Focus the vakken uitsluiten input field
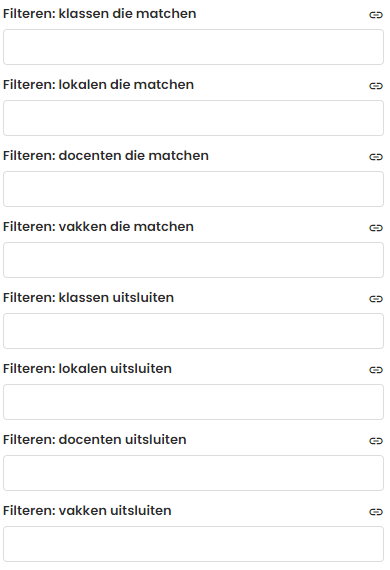Screen dimensions: 390x570 (193, 544)
